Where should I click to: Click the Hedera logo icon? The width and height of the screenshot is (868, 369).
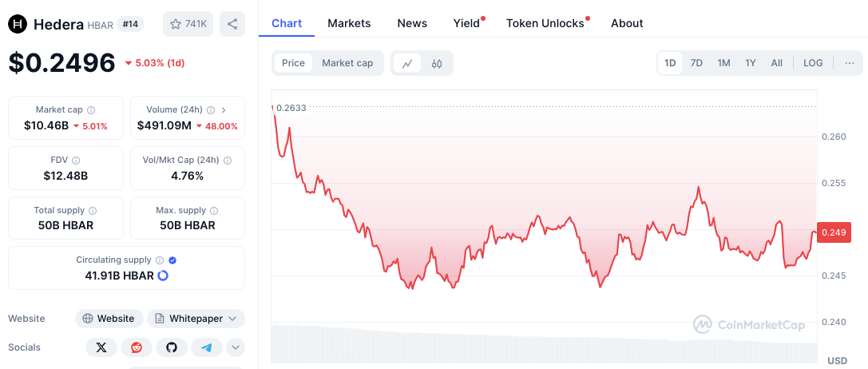tap(18, 24)
